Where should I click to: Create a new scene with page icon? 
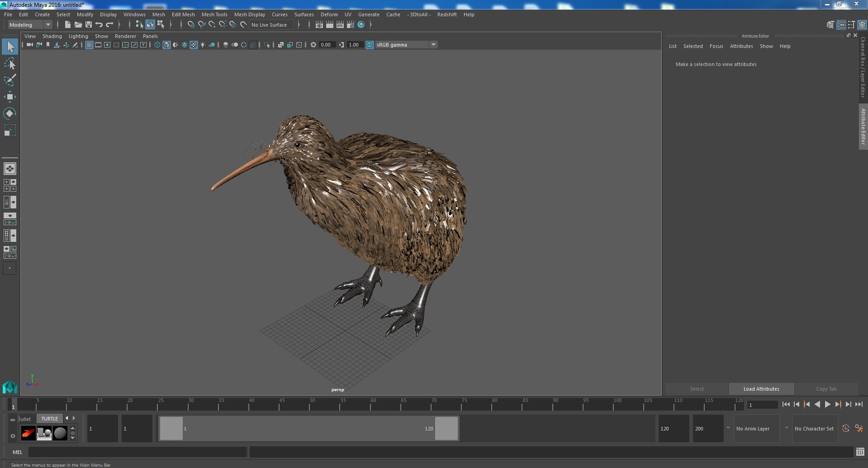pos(68,25)
